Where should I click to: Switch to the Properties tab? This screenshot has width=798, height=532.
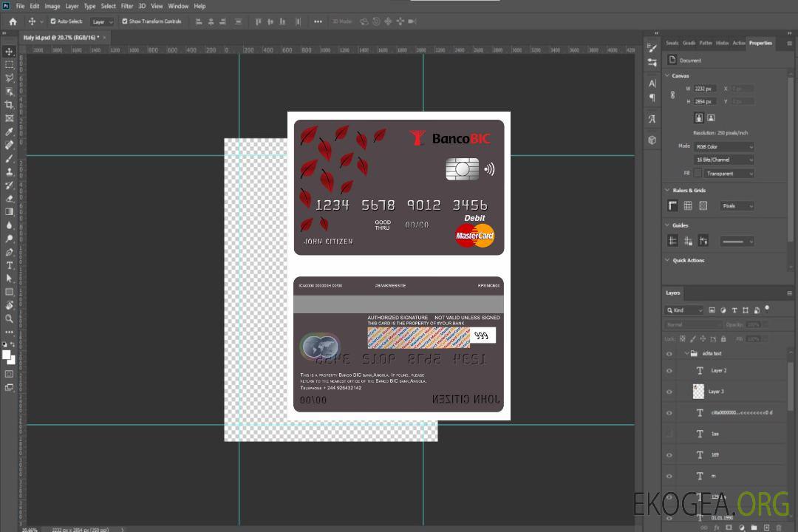[x=760, y=43]
